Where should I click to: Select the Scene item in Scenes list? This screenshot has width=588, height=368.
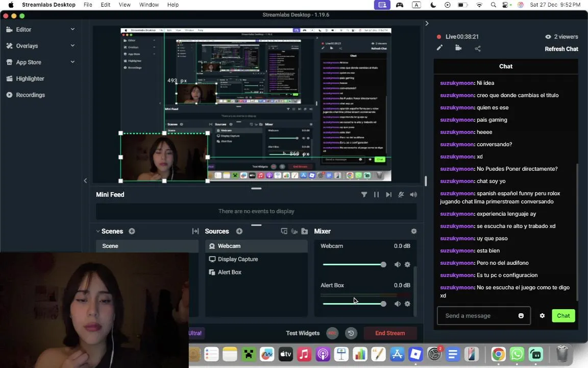tap(147, 246)
